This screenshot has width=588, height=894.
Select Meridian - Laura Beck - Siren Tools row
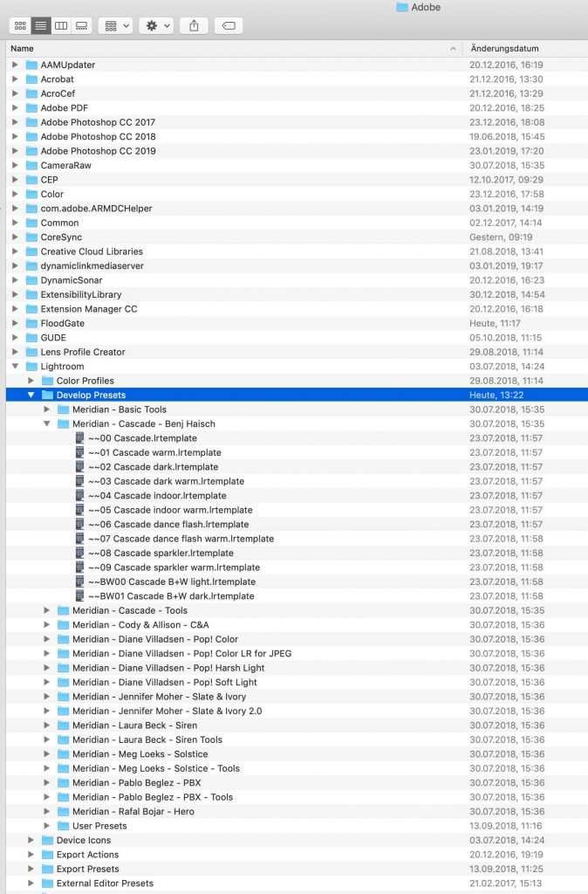pyautogui.click(x=297, y=740)
